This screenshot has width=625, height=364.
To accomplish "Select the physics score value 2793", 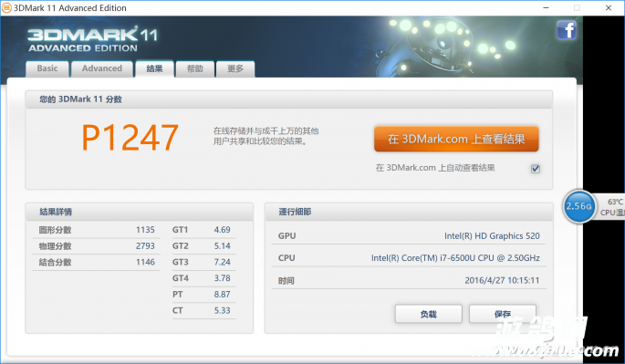I will pyautogui.click(x=145, y=246).
